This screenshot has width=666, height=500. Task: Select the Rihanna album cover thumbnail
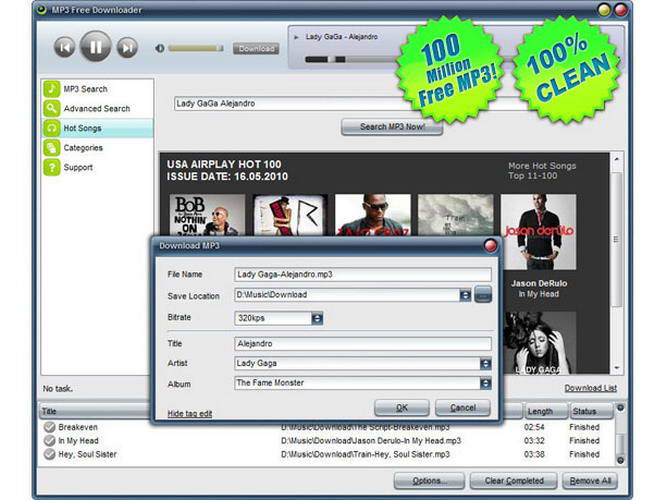click(290, 215)
